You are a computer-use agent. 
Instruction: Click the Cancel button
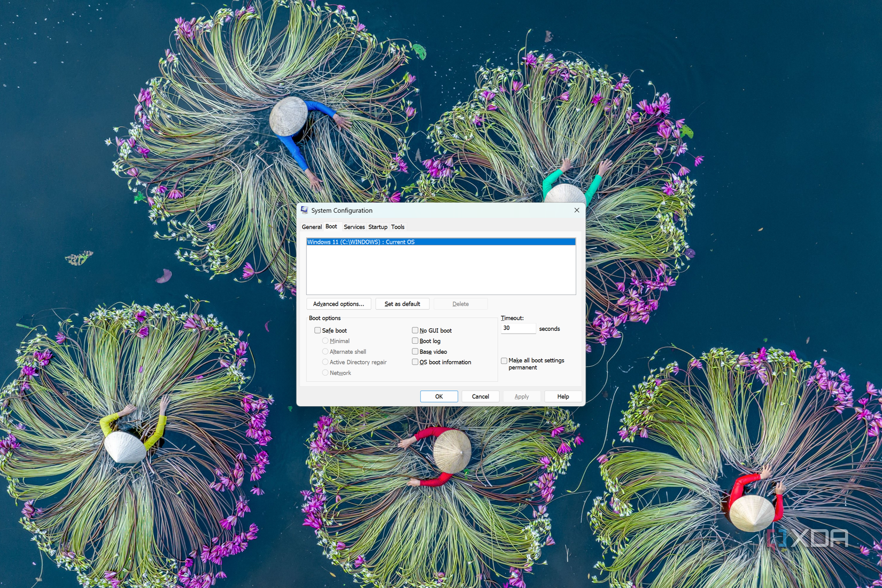[x=480, y=396]
